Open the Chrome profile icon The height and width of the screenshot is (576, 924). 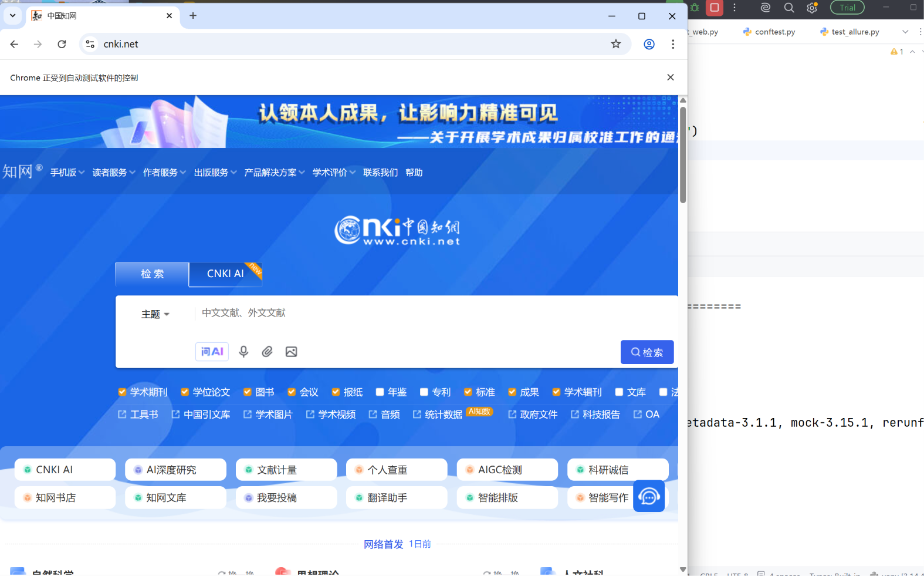coord(649,44)
